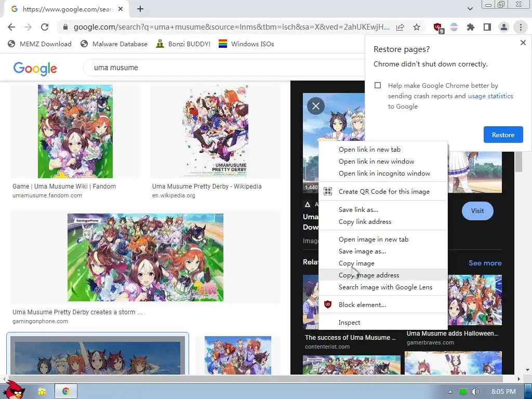This screenshot has width=532, height=399.
Task: Open the profile avatar icon
Action: [x=504, y=27]
